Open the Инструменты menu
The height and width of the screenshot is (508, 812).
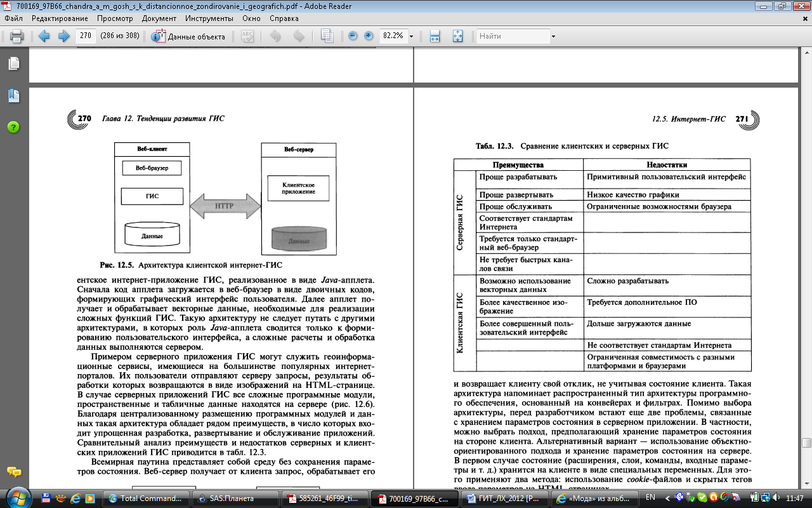click(211, 18)
